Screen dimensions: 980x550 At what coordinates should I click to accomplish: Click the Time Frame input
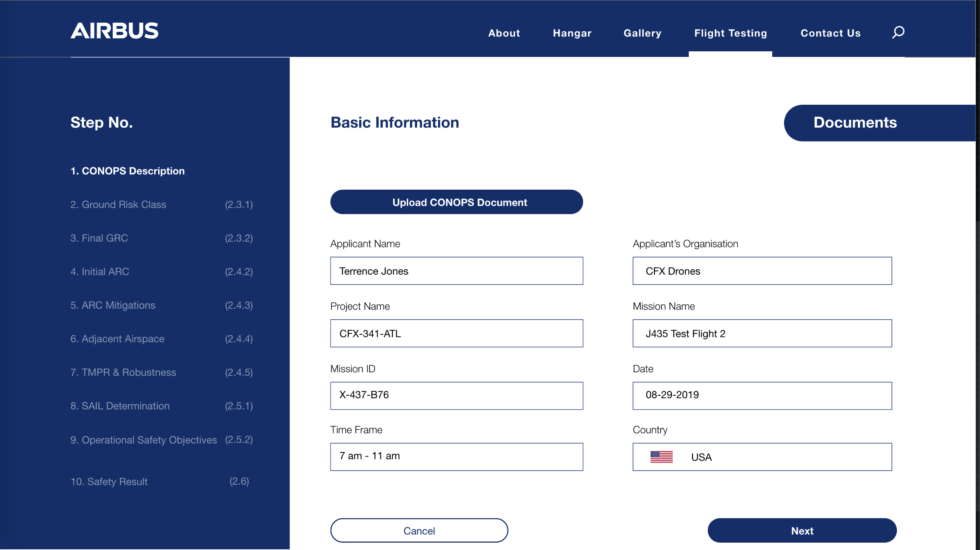(456, 457)
